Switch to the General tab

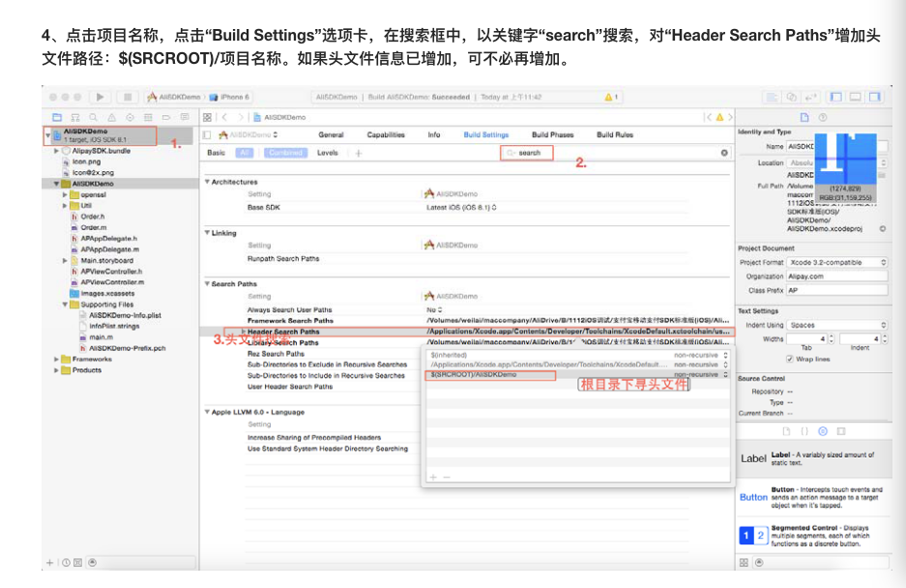pyautogui.click(x=331, y=134)
